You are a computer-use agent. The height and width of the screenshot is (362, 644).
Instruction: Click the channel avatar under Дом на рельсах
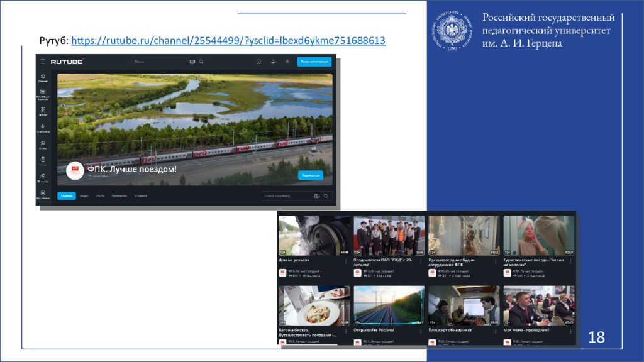tap(282, 273)
